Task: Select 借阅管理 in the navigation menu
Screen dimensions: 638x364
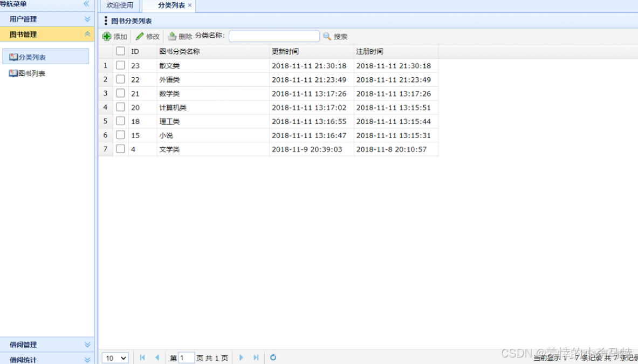Action: coord(47,345)
